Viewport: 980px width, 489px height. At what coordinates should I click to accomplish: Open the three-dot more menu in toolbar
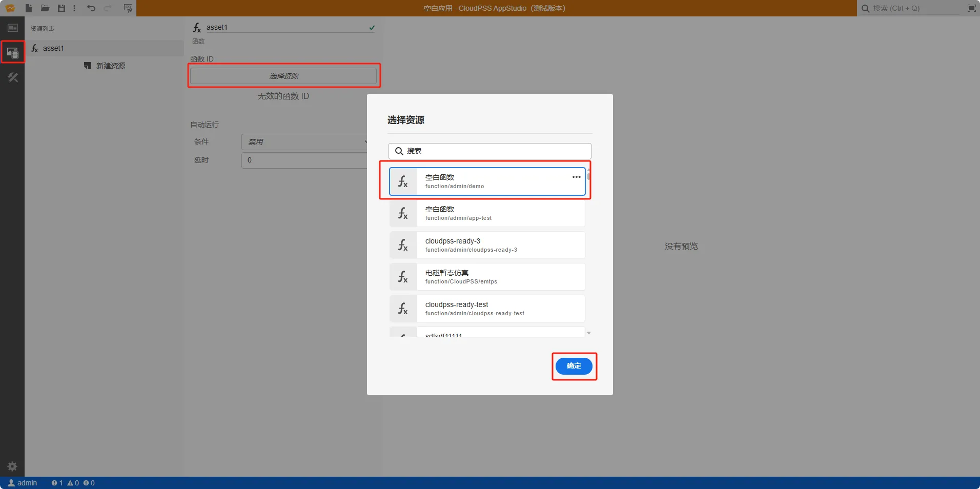pos(74,8)
